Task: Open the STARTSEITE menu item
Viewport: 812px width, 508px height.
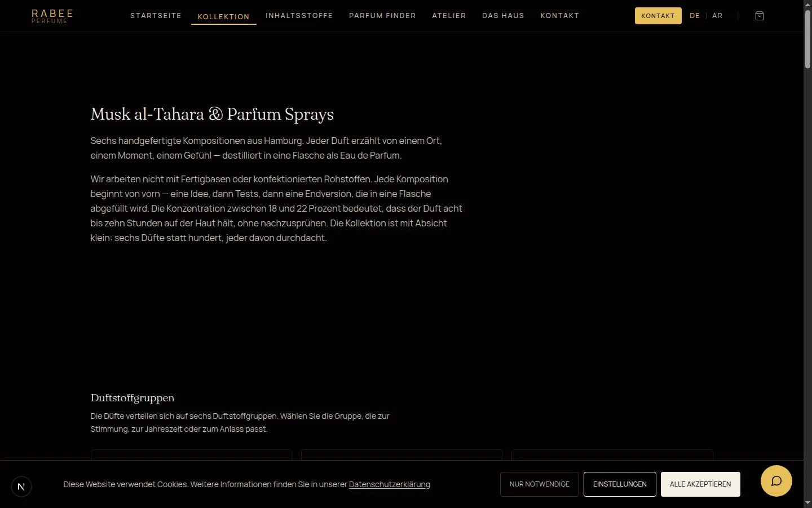Action: (156, 16)
